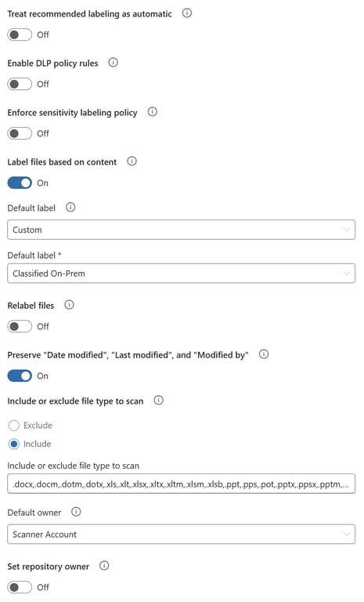Viewport: 364px width, 602px height.
Task: Expand the Classified On-Prem label dropdown
Action: point(181,274)
